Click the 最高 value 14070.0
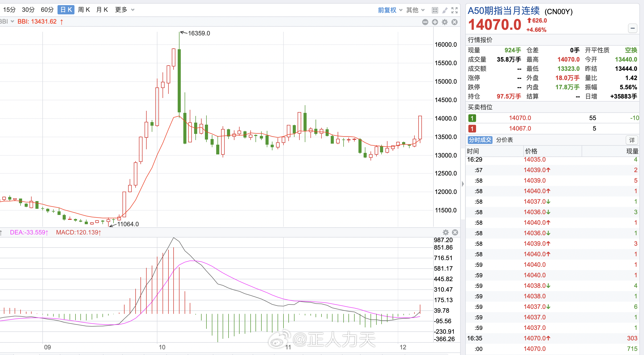644x355 pixels. tap(569, 60)
